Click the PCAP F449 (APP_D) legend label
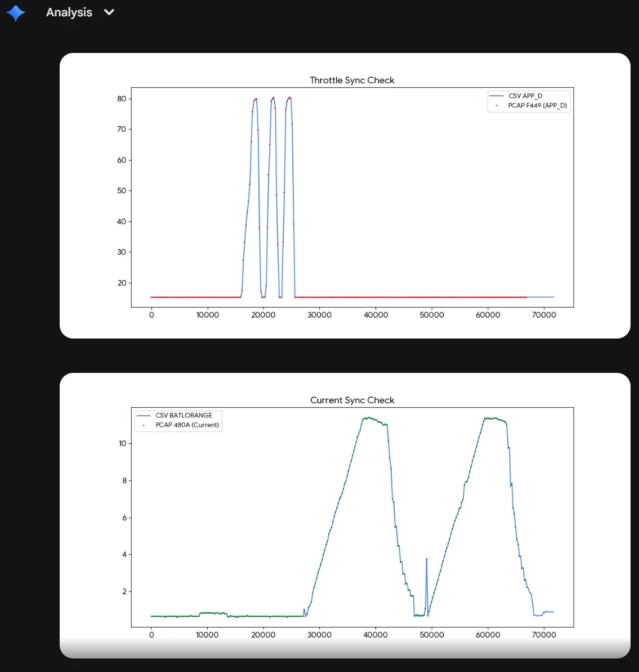Screen dimensions: 639x672 [x=537, y=105]
